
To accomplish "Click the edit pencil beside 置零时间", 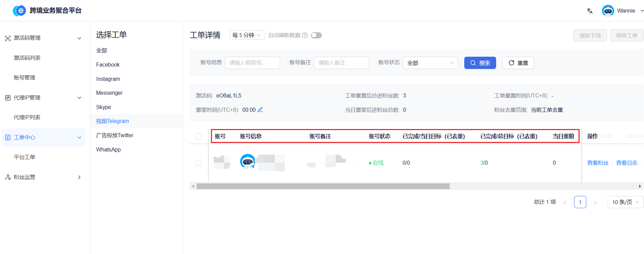I will coord(260,110).
